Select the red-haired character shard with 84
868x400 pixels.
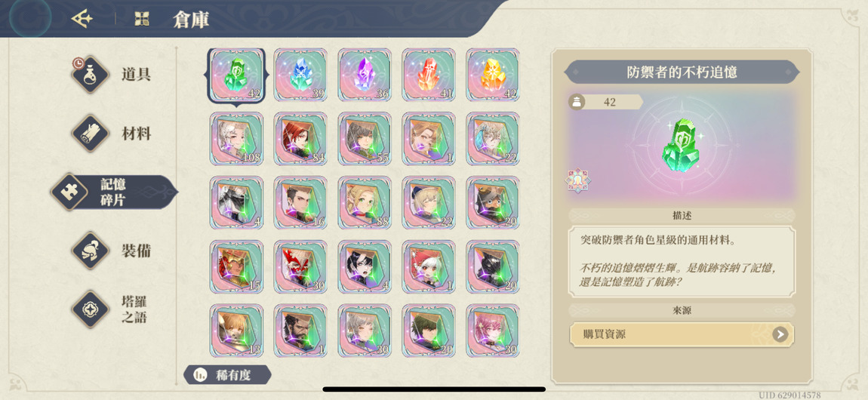[300, 139]
